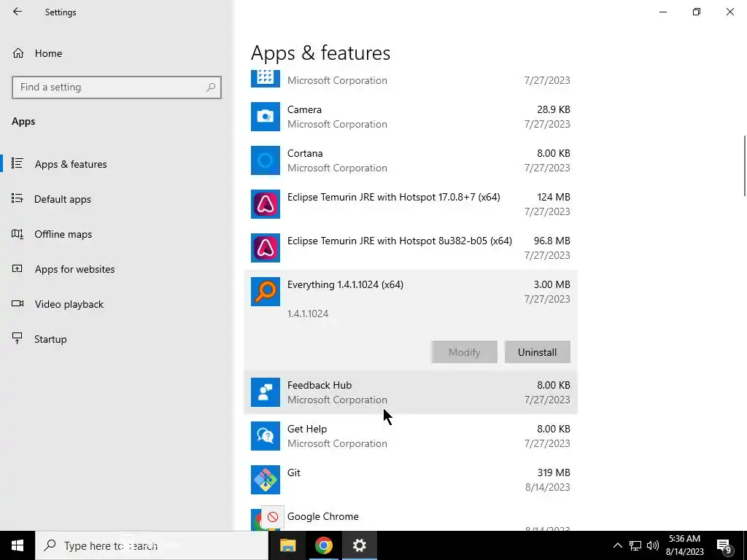Focus the Find a setting search box
This screenshot has width=747, height=560.
[x=117, y=87]
